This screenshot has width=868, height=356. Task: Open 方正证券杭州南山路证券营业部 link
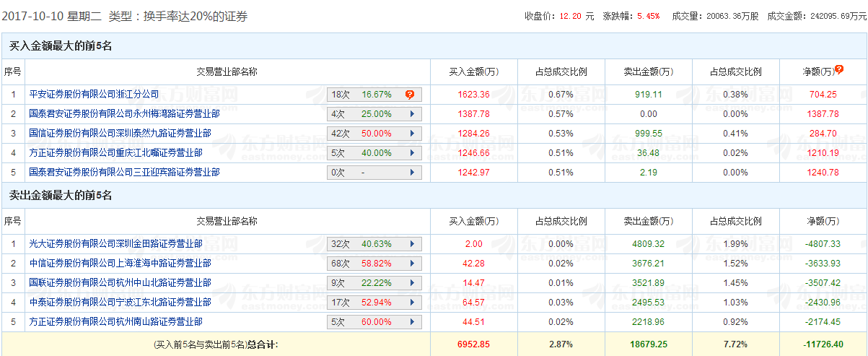click(x=115, y=321)
